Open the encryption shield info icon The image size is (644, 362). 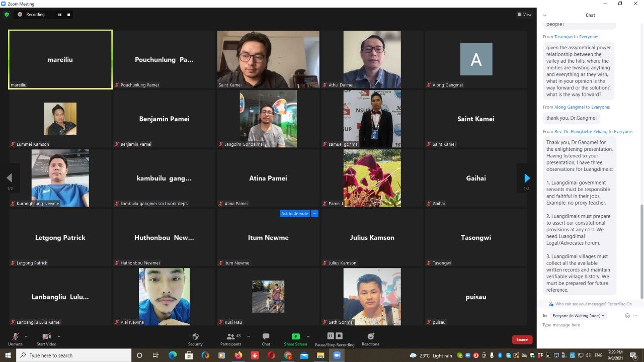pos(7,15)
